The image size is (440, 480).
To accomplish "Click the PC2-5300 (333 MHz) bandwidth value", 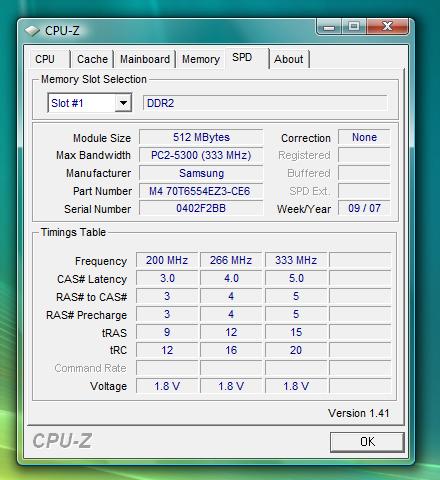I will tap(201, 155).
